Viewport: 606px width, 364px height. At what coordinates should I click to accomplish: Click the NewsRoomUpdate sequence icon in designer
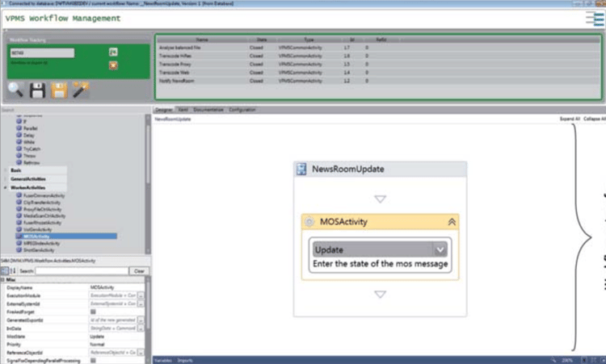click(302, 169)
